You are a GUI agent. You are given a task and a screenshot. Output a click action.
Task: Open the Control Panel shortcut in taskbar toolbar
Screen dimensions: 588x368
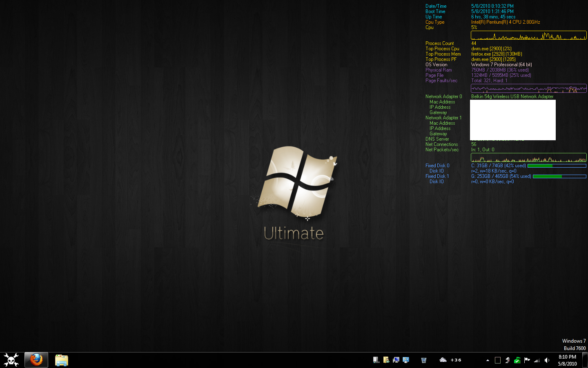(x=405, y=360)
